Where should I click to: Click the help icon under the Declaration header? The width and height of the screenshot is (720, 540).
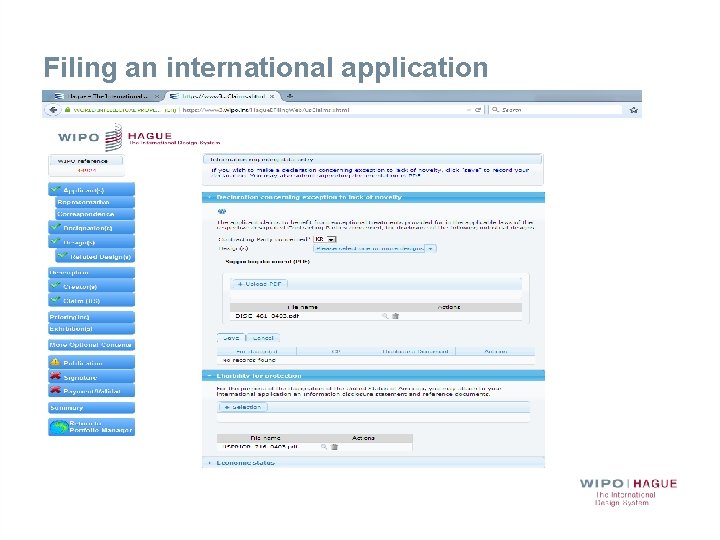222,212
